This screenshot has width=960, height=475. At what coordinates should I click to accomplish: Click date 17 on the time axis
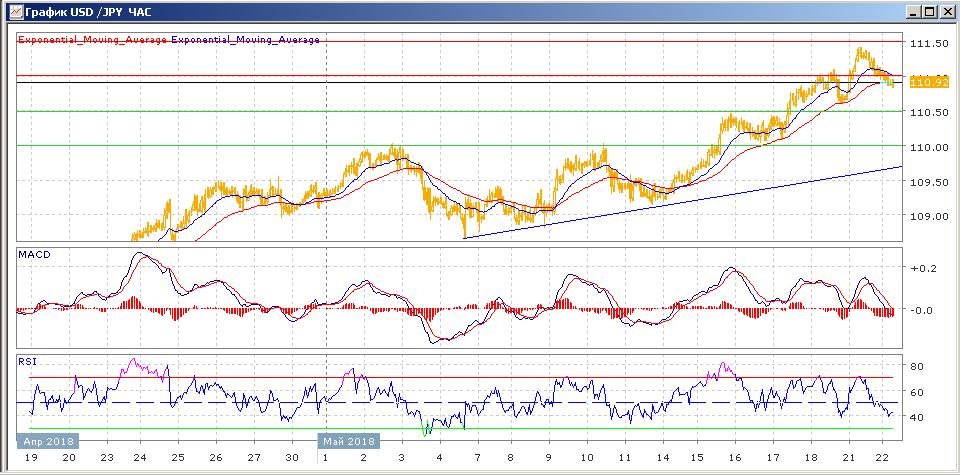(x=773, y=457)
